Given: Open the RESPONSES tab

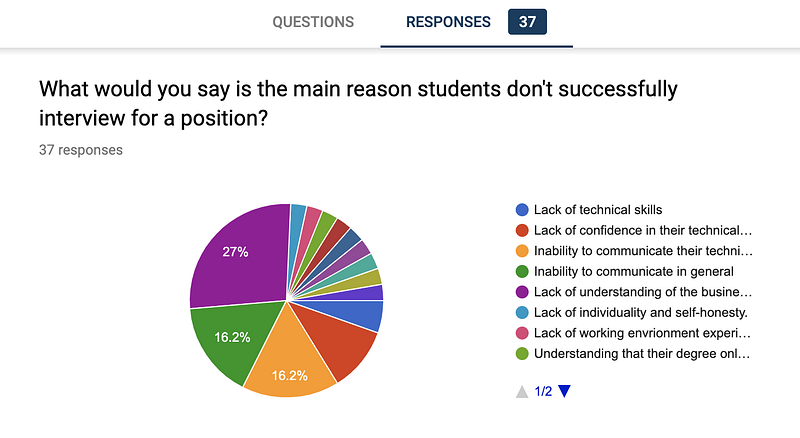Looking at the screenshot, I should click(x=448, y=22).
